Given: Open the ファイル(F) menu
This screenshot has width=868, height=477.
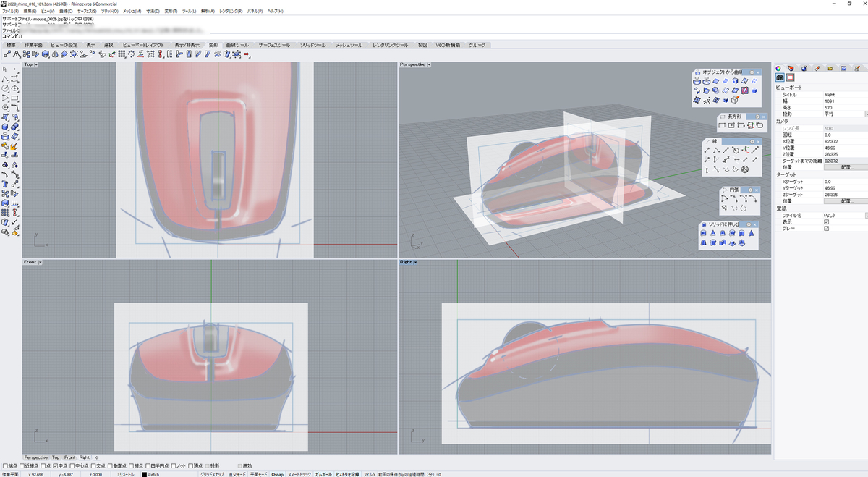Looking at the screenshot, I should [11, 12].
